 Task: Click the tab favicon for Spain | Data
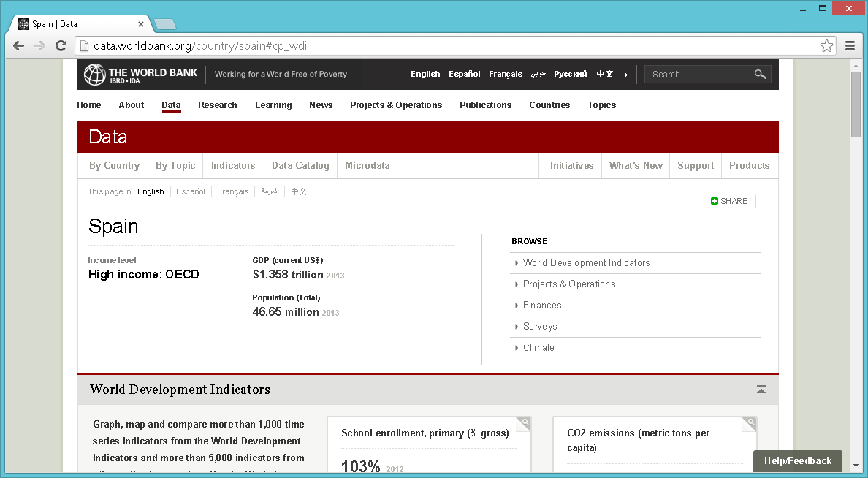23,24
